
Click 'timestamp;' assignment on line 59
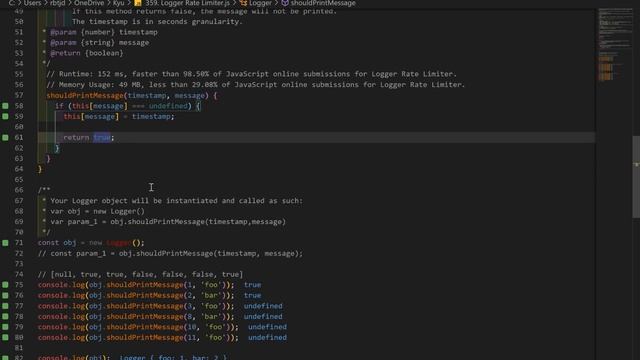pos(153,116)
